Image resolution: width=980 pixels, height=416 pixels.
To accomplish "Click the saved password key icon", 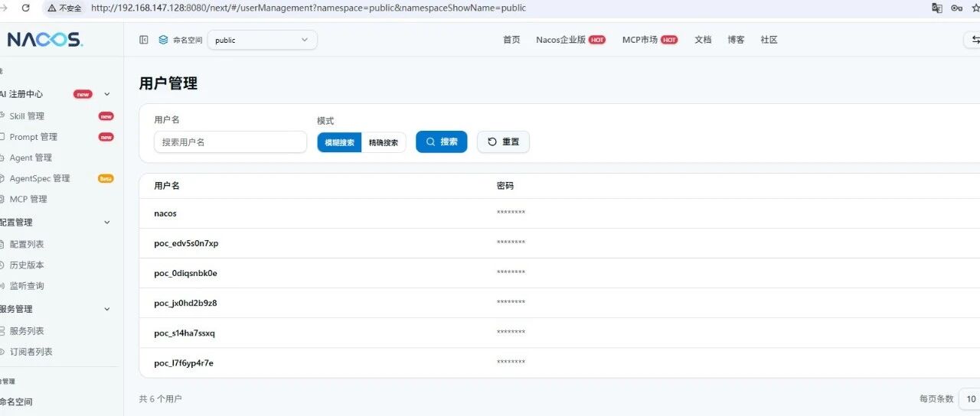I will click(956, 8).
